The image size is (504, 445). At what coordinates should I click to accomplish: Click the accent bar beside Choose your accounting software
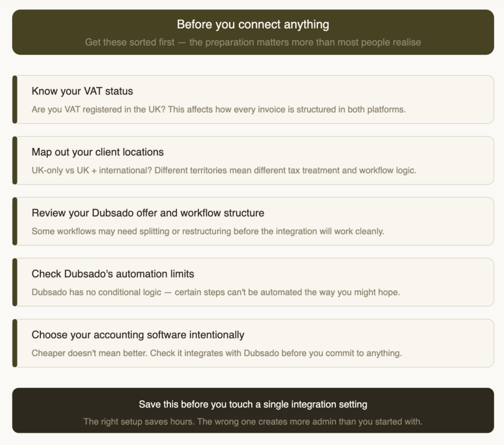pyautogui.click(x=15, y=343)
